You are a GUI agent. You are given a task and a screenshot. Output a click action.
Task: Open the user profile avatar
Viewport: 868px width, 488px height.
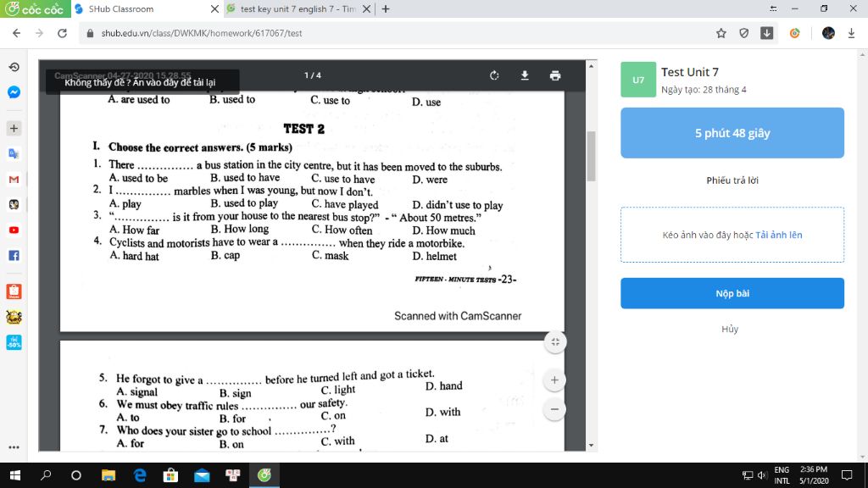point(828,33)
